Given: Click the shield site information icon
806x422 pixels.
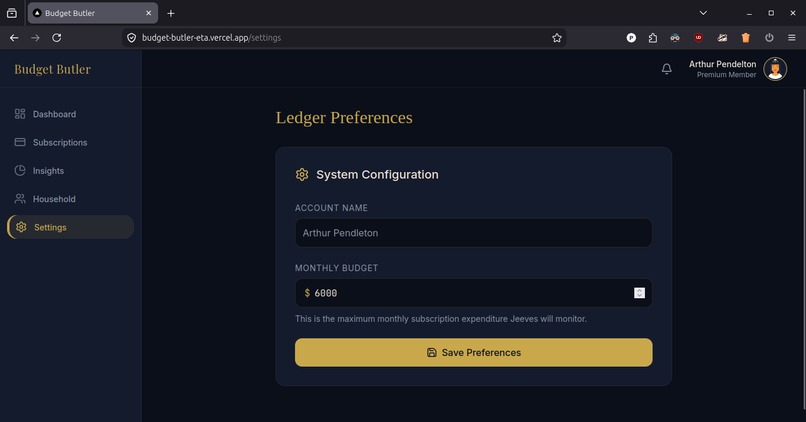Looking at the screenshot, I should coord(132,38).
